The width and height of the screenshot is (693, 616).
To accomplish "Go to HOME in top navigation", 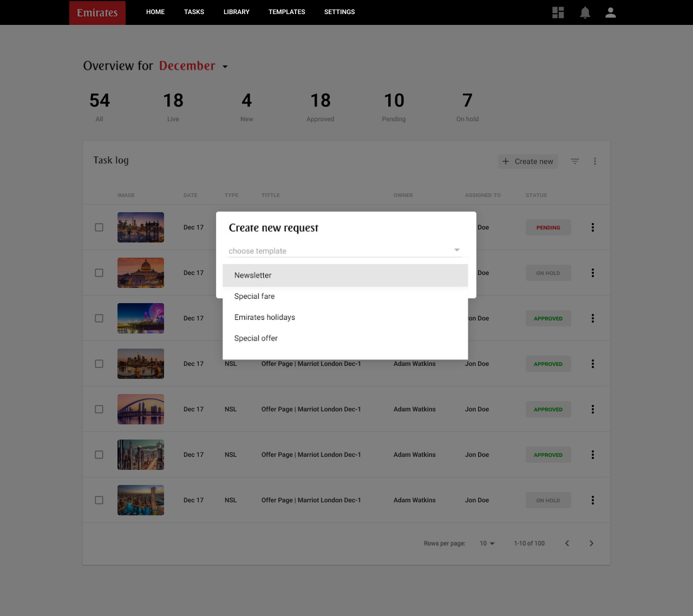I will click(x=155, y=12).
